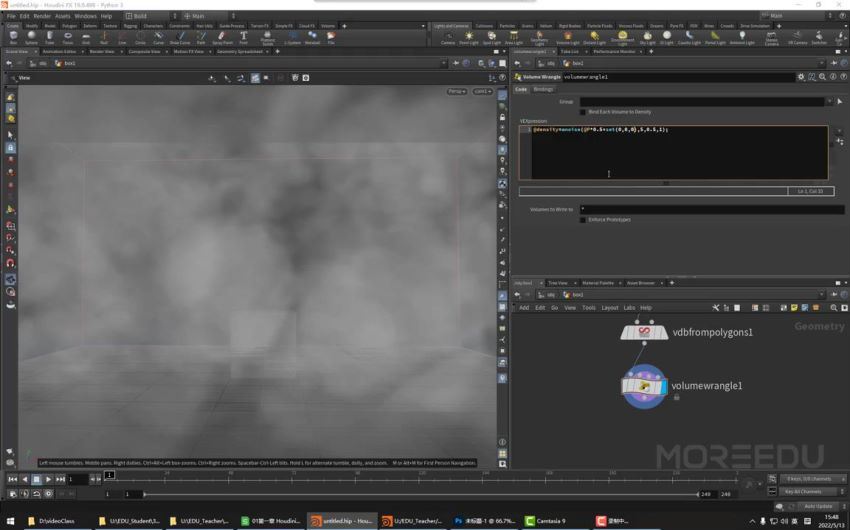
Task: Select the Metaball shelf tool
Action: tap(312, 37)
